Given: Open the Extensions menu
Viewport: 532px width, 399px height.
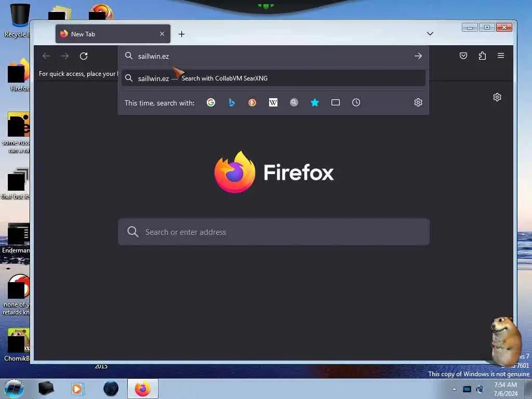Looking at the screenshot, I should tap(482, 56).
